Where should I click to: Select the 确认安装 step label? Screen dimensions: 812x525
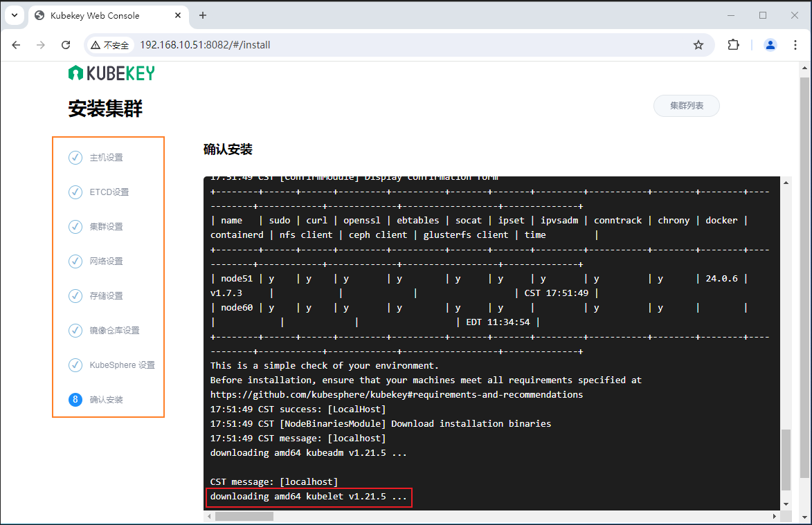click(x=106, y=400)
